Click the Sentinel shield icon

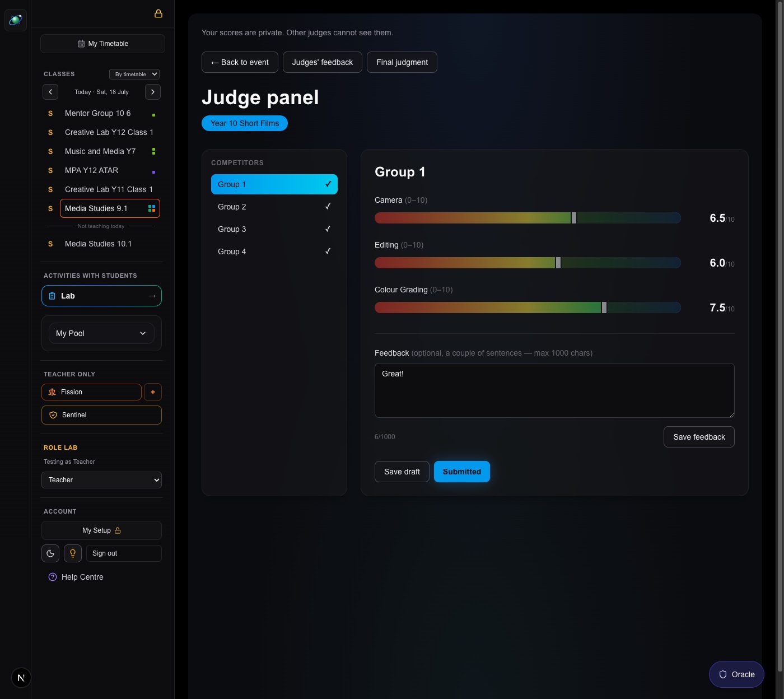click(x=53, y=415)
